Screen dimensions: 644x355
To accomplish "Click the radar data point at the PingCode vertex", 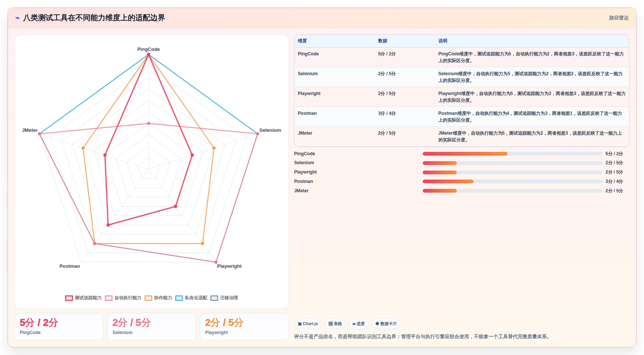I will pos(148,55).
